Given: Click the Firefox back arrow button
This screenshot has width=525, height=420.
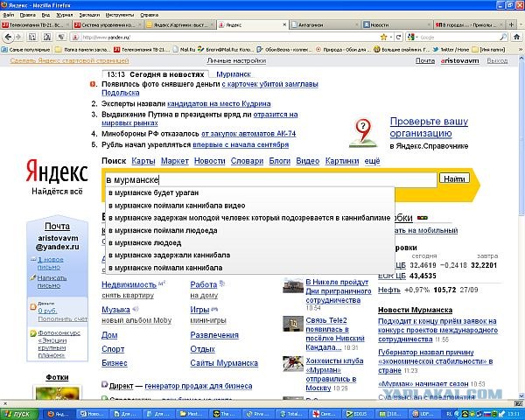Looking at the screenshot, I should click(8, 37).
